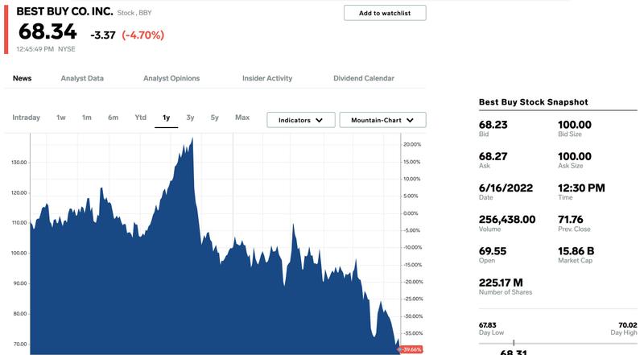The width and height of the screenshot is (644, 355).
Task: Click the red -39.66% chart label
Action: [411, 349]
